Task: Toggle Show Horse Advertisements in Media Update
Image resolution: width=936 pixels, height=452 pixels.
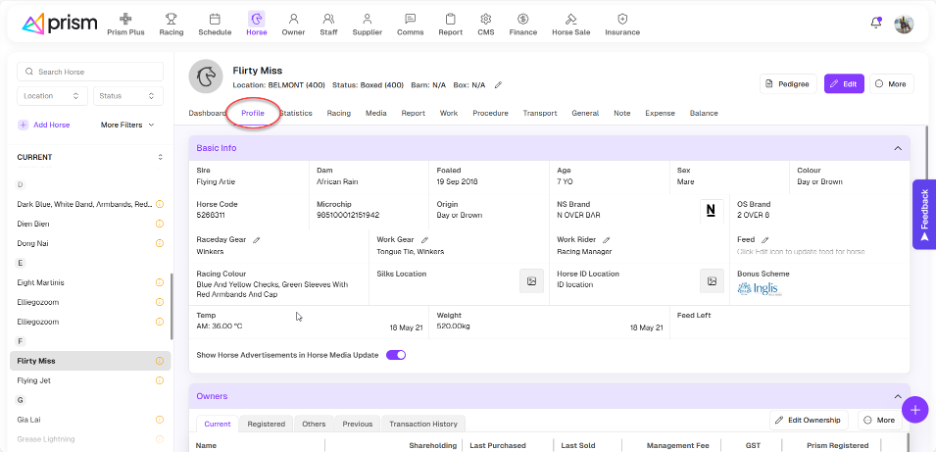Action: click(x=395, y=355)
